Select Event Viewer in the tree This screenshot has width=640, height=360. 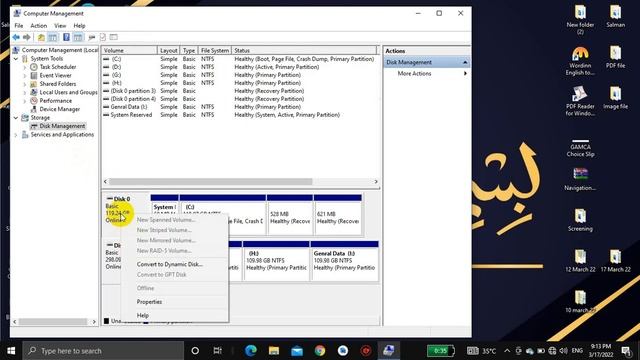(x=55, y=76)
